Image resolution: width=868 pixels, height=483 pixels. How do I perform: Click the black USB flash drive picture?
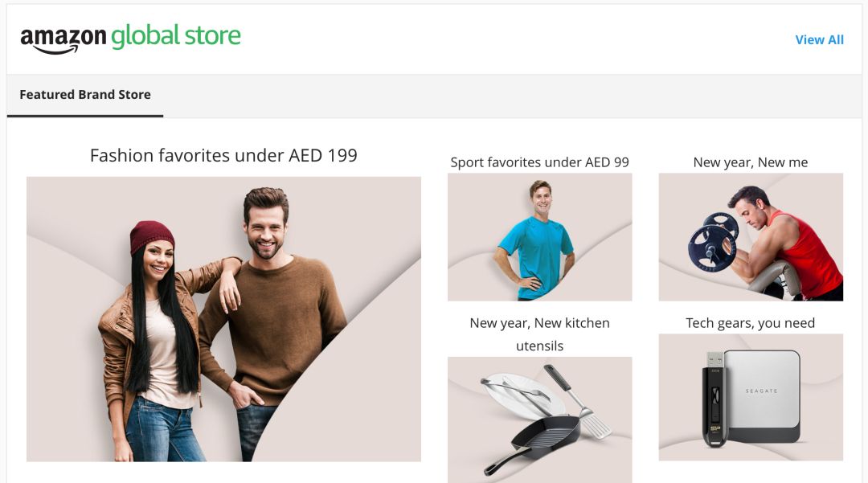(x=714, y=399)
